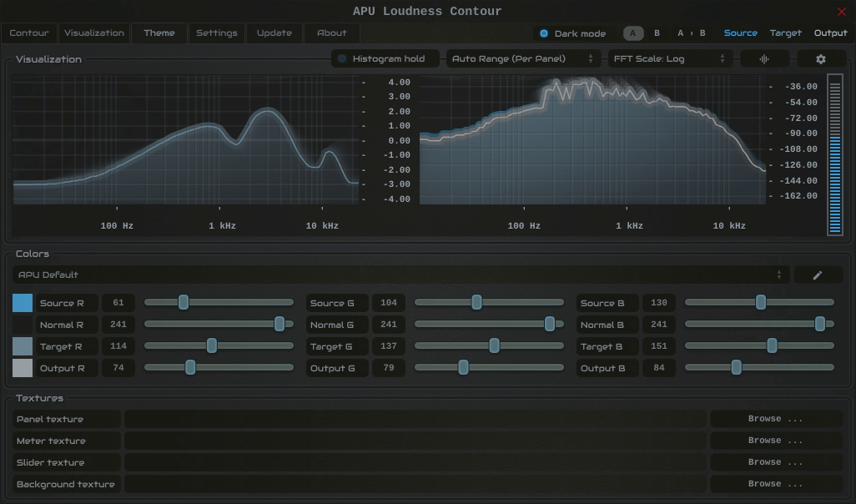Click the Target color swatch
This screenshot has width=856, height=504.
pos(23,347)
